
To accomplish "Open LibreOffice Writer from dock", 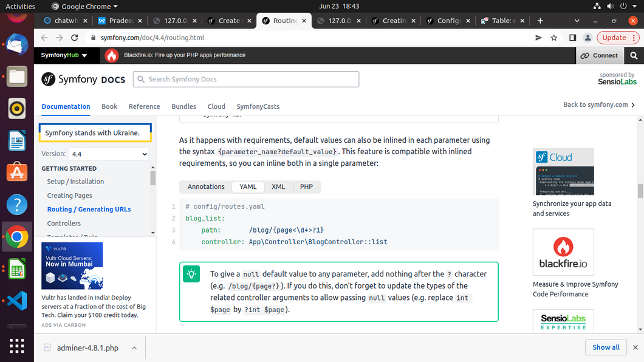I will [17, 140].
